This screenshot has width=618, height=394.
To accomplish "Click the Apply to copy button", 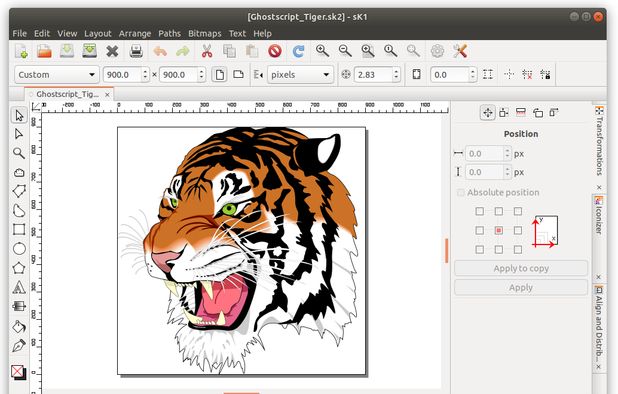I will point(521,268).
